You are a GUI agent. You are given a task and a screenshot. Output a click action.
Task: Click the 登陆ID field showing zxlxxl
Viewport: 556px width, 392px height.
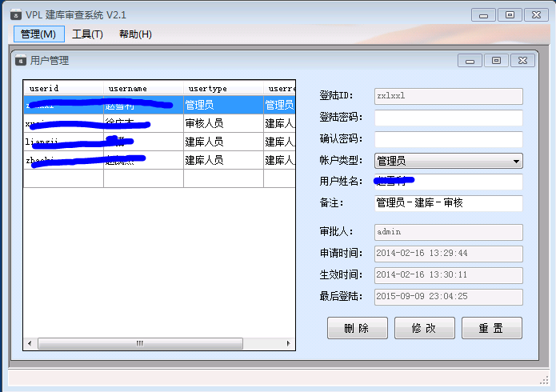(x=449, y=97)
